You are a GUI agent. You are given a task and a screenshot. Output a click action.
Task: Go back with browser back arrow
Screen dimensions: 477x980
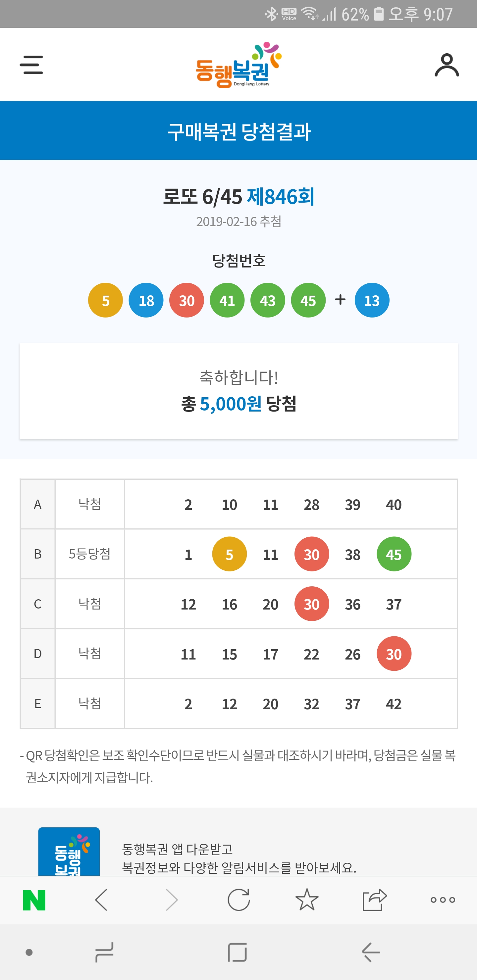pos(101,900)
